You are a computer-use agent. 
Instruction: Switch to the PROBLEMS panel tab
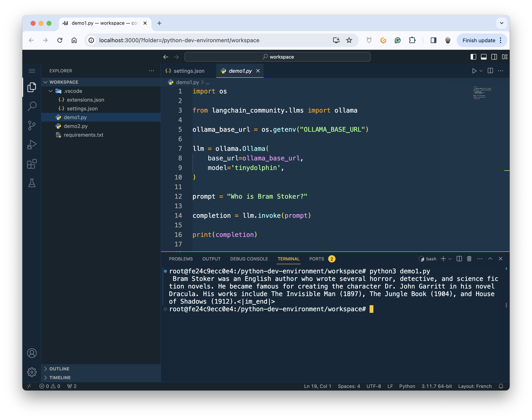181,259
